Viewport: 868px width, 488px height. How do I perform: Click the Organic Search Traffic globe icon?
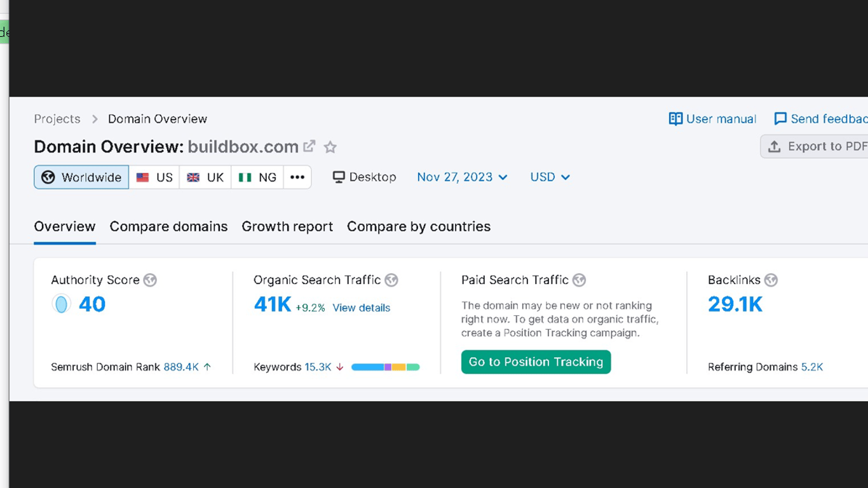point(391,280)
